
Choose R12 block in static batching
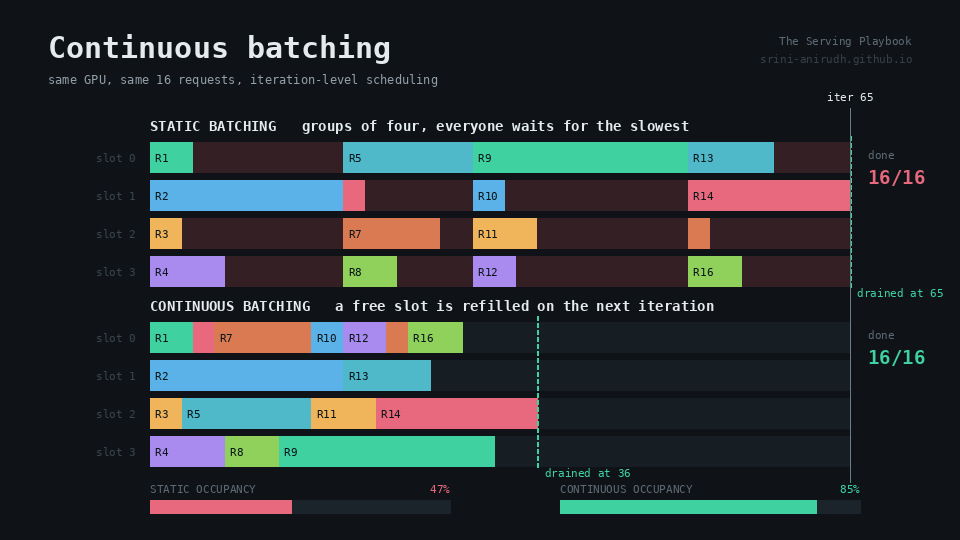494,271
